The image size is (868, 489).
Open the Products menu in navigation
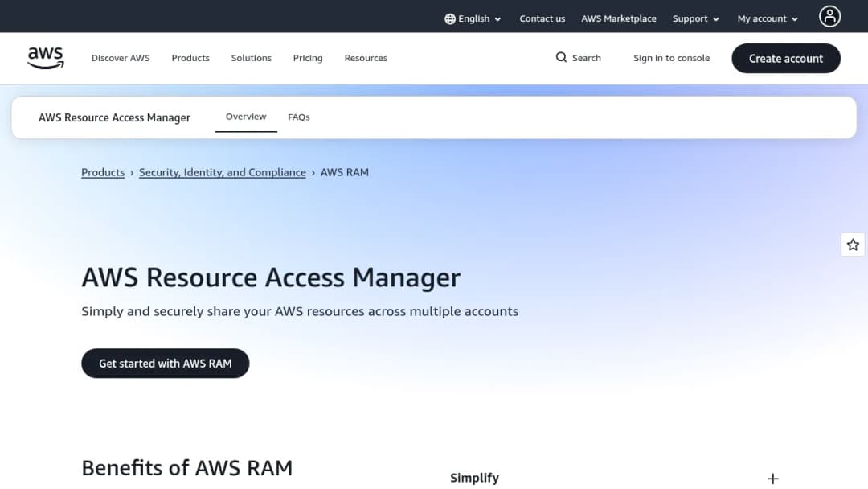pyautogui.click(x=190, y=58)
